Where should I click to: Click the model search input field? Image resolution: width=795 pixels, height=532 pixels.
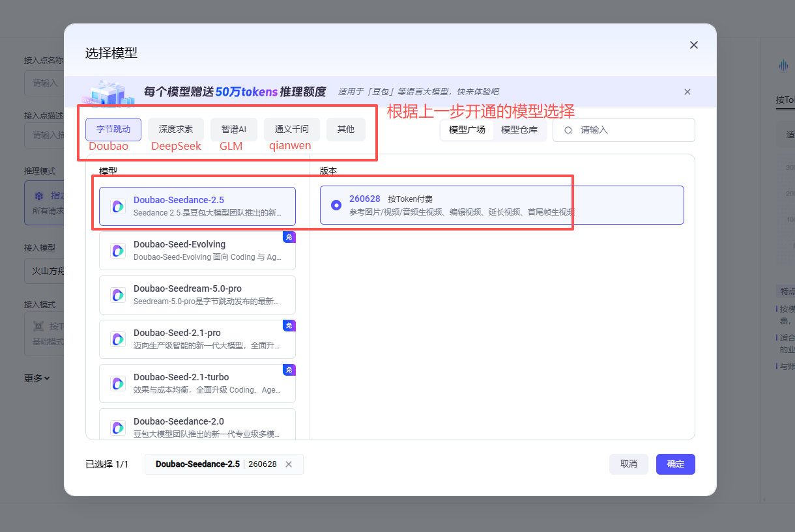[x=624, y=130]
